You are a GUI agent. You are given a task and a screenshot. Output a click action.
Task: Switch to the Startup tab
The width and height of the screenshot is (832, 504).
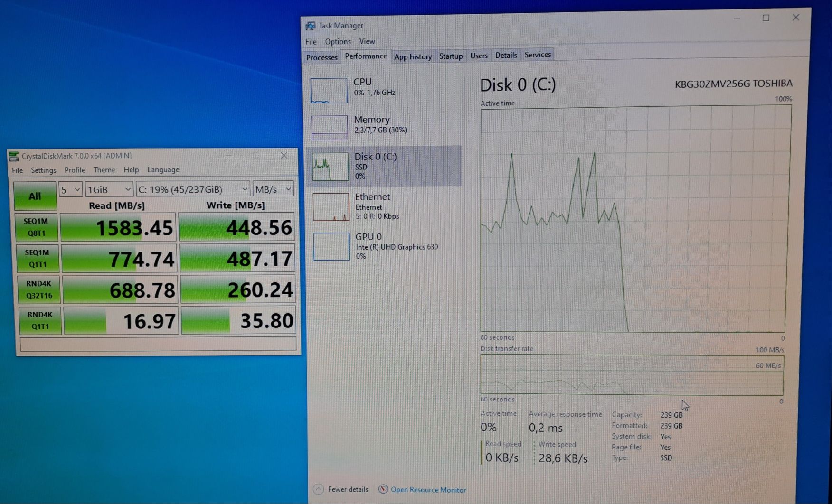point(451,56)
